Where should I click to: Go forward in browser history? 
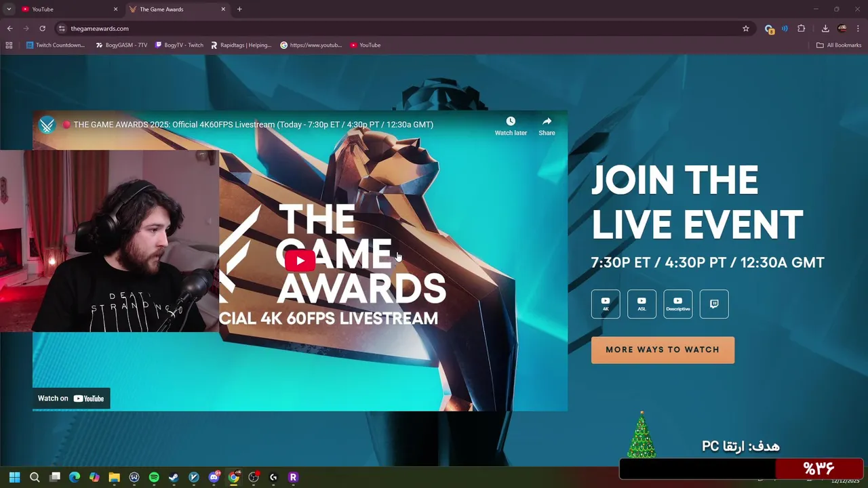pyautogui.click(x=26, y=28)
